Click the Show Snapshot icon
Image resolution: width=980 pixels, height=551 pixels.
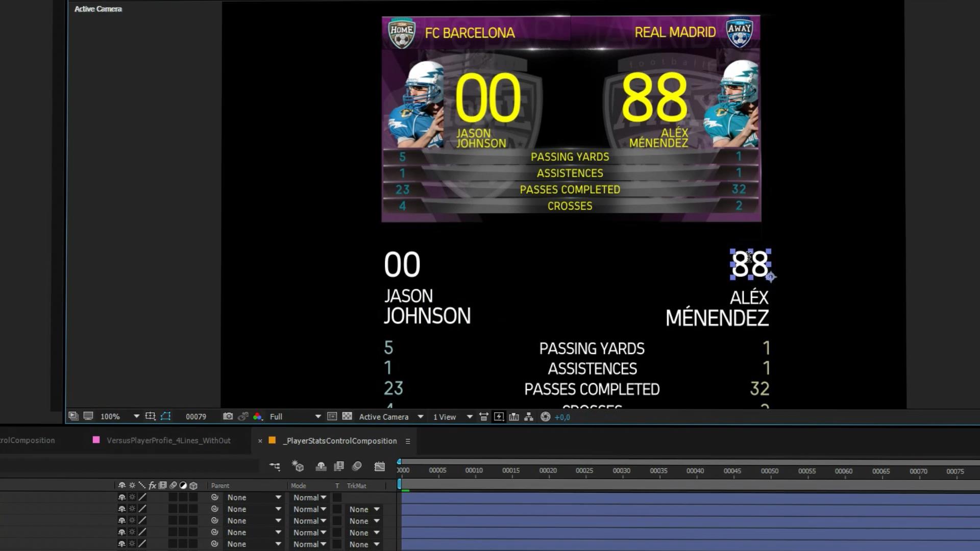click(x=243, y=416)
